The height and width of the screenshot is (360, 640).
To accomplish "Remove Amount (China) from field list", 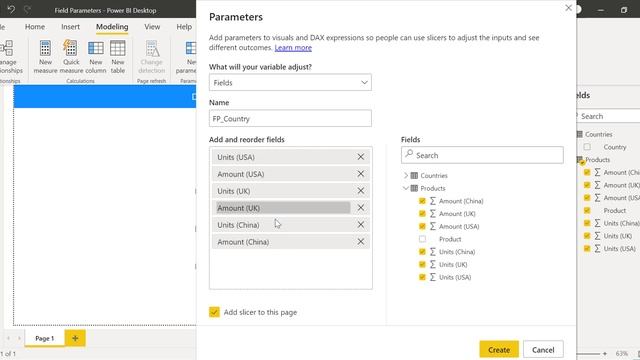I will 361,242.
